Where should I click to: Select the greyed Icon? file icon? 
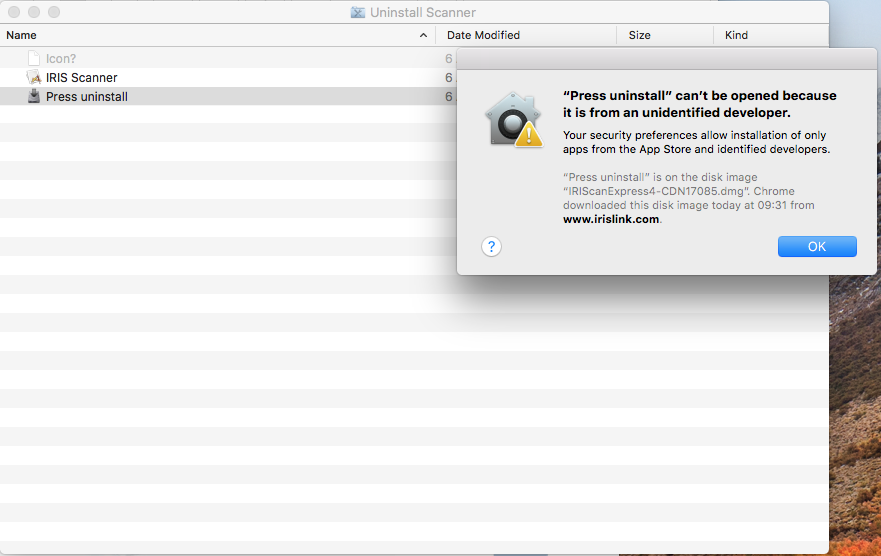click(34, 58)
